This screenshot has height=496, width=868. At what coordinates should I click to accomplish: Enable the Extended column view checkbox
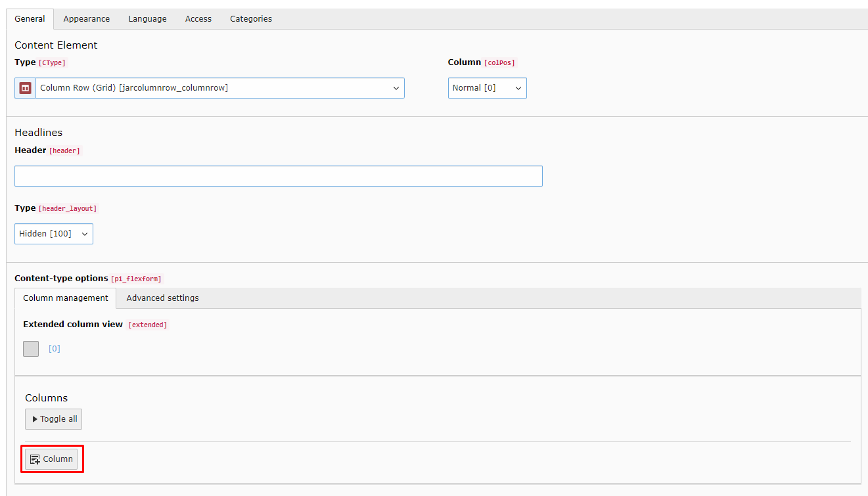(31, 349)
